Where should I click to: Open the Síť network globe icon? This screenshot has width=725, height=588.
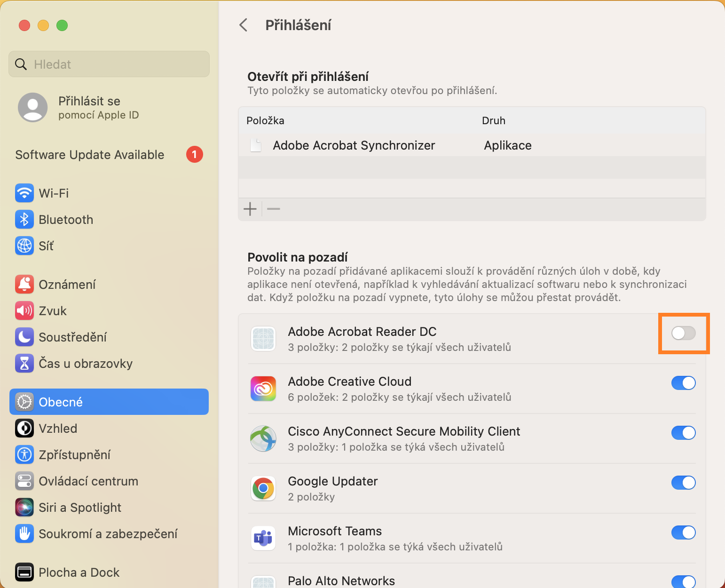click(24, 246)
